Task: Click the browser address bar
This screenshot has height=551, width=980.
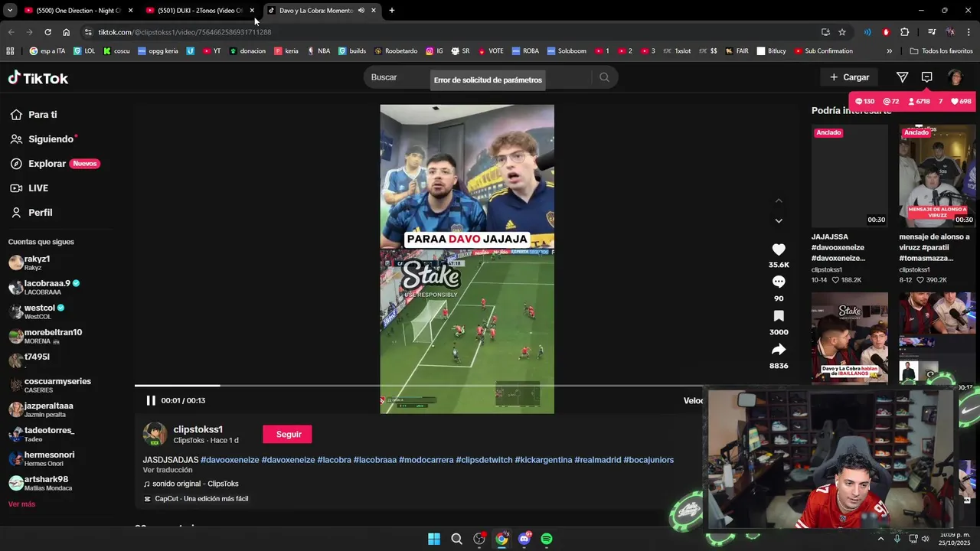Action: point(452,32)
